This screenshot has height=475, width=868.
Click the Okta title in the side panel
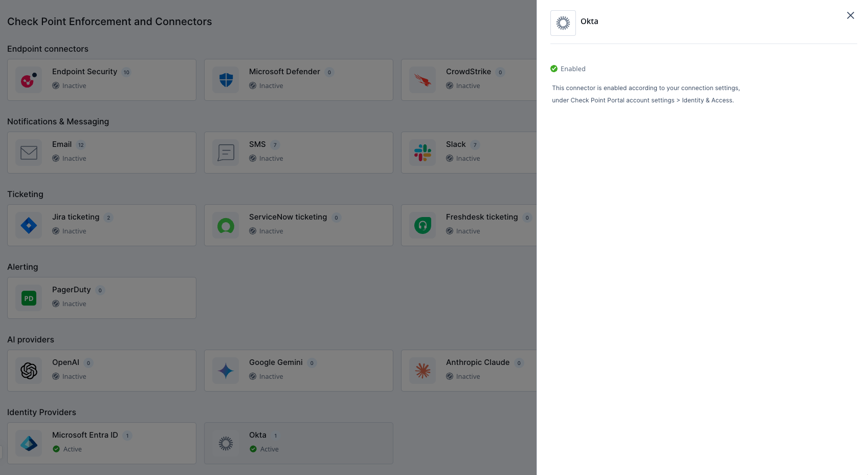(589, 21)
